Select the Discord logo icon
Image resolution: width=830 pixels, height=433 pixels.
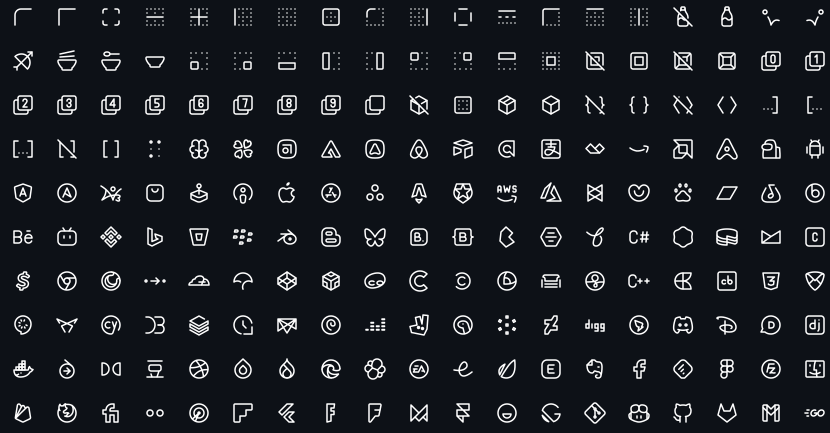[683, 325]
